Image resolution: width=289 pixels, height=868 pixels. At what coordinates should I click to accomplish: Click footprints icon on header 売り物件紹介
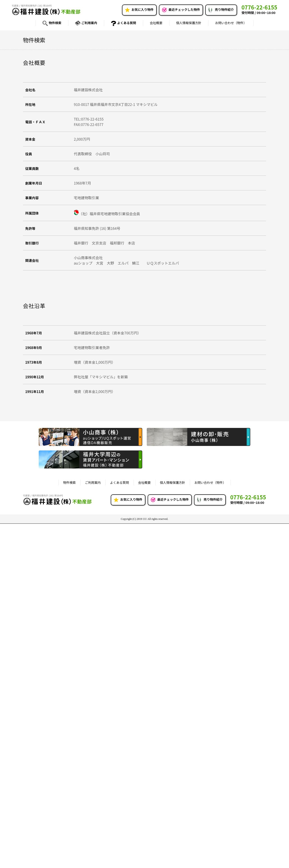210,10
